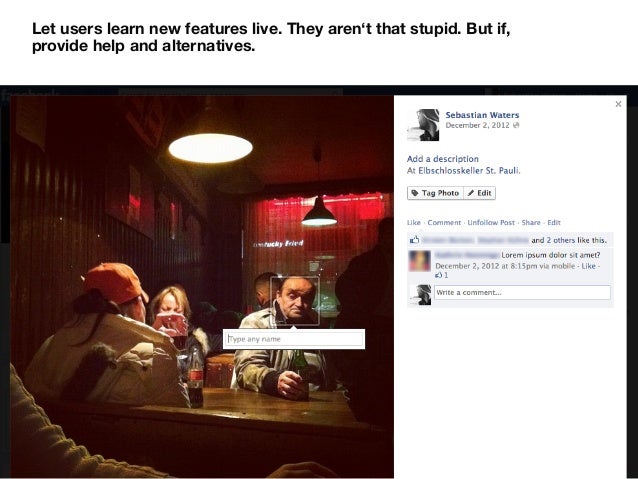
Task: Click the Edit button with pencil icon
Action: [479, 193]
